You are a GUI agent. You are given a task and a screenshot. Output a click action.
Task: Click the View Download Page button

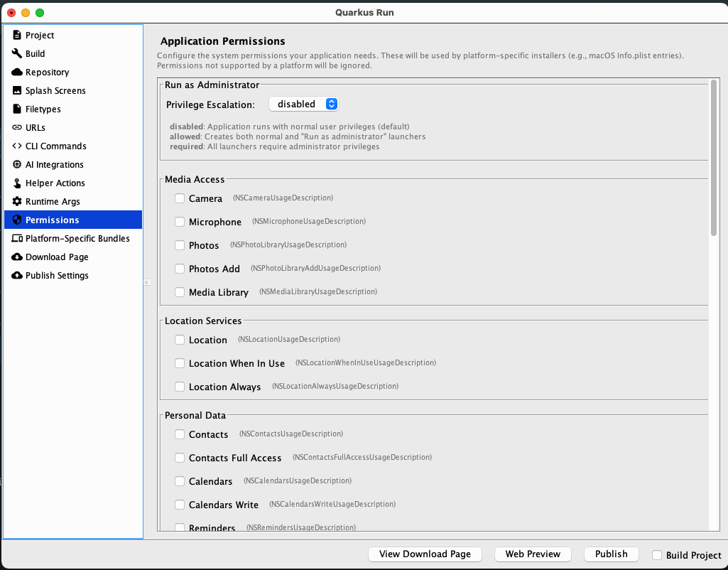coord(425,554)
